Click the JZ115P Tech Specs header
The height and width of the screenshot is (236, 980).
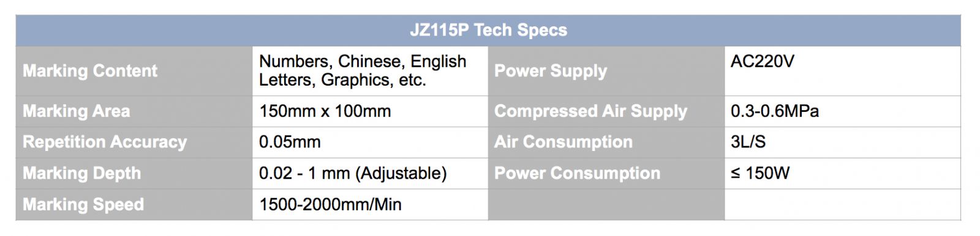coord(488,31)
